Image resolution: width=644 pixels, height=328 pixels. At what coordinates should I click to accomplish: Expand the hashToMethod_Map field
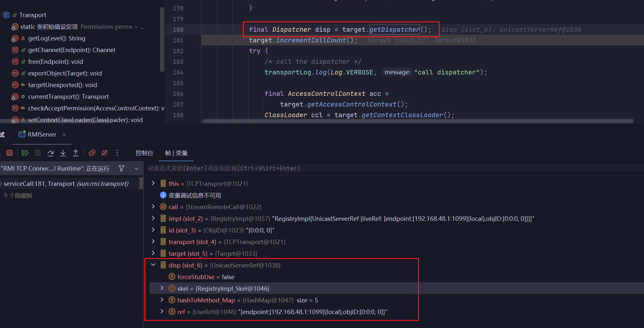[162, 300]
